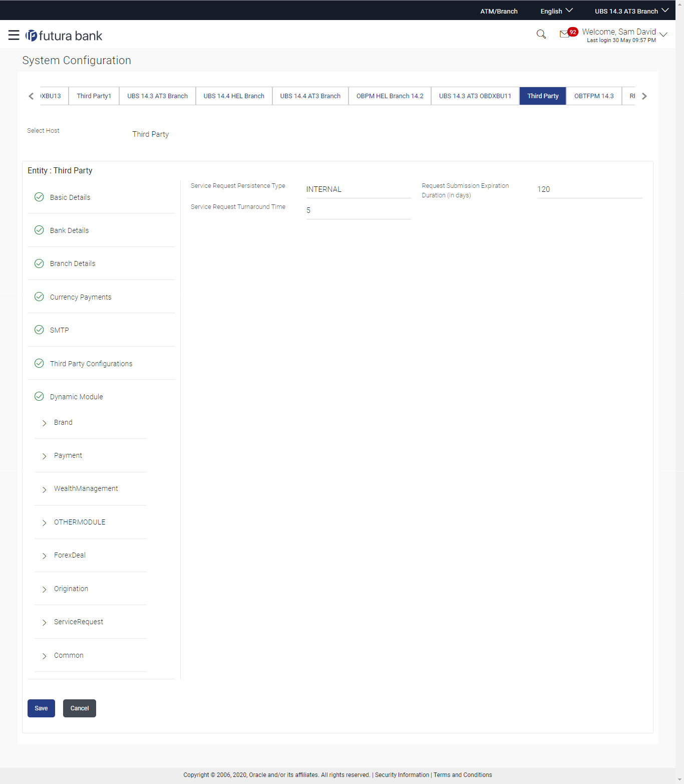Viewport: 684px width, 784px height.
Task: Open the Security Information footer link
Action: 402,774
